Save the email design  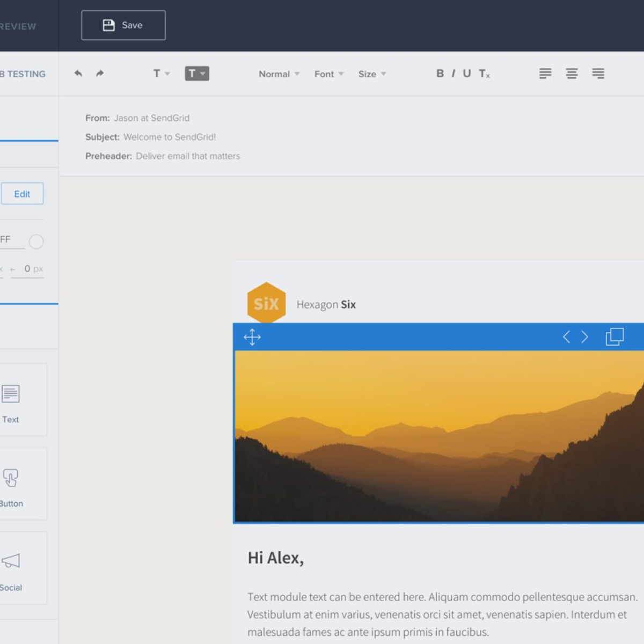click(x=123, y=25)
